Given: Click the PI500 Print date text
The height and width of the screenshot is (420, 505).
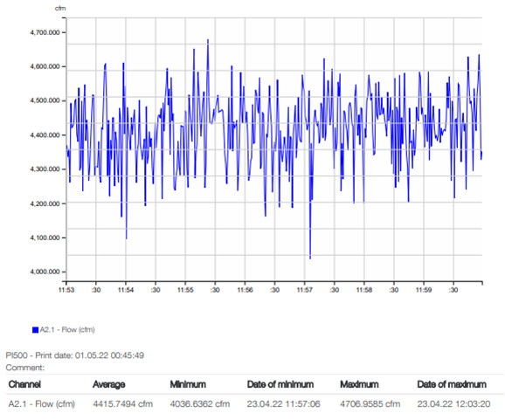Looking at the screenshot, I should (x=75, y=355).
